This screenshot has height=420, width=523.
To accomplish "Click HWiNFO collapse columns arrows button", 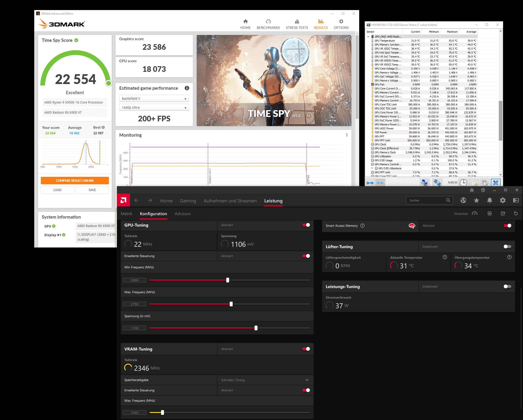I will (380, 183).
